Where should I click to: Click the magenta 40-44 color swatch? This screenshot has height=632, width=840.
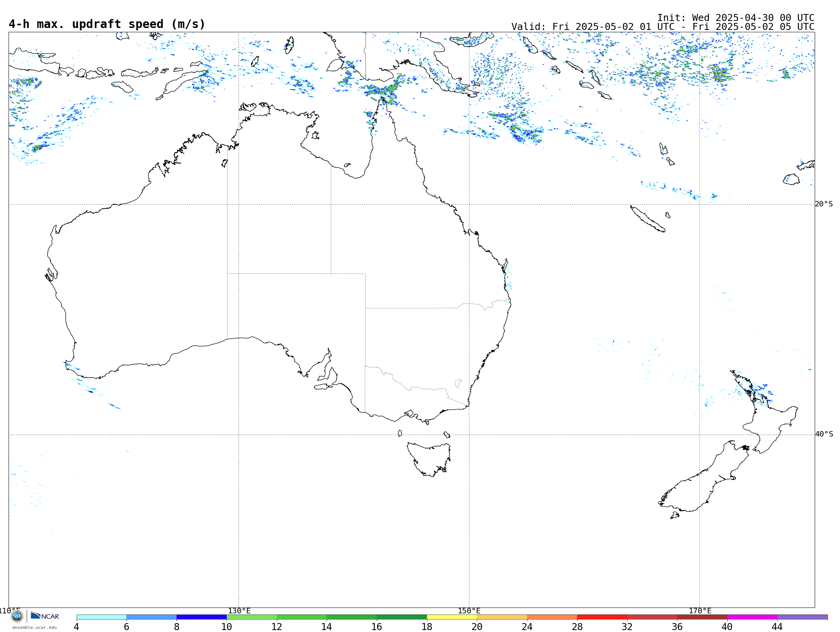point(752,617)
